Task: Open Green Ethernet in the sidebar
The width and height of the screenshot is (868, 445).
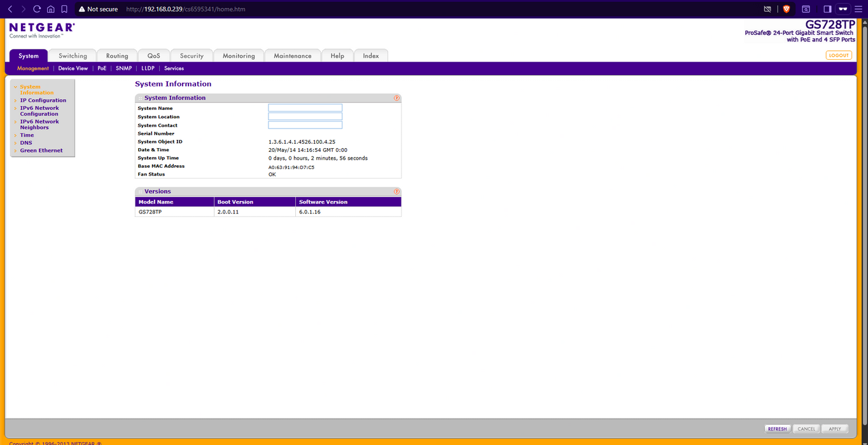Action: pyautogui.click(x=41, y=151)
